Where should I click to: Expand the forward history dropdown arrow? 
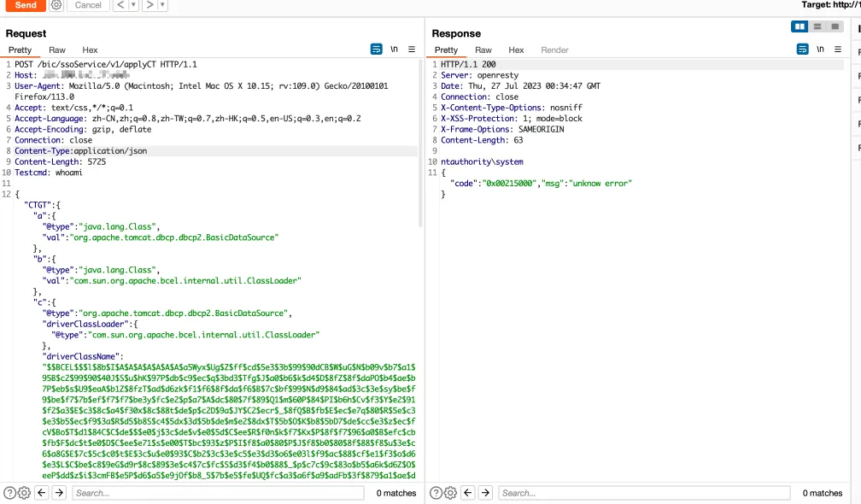(x=162, y=5)
